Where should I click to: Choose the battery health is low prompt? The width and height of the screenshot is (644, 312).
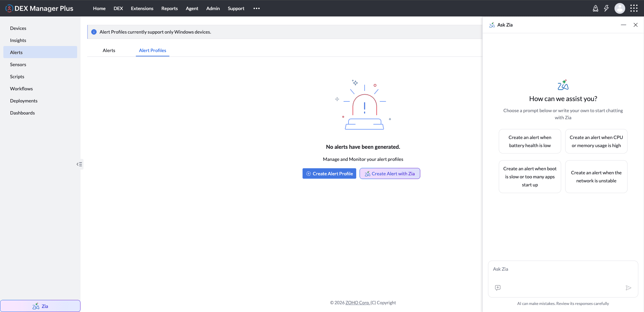[530, 141]
